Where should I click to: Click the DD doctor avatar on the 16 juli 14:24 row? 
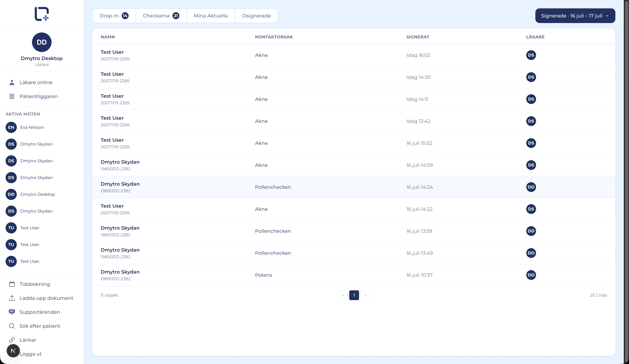[531, 187]
